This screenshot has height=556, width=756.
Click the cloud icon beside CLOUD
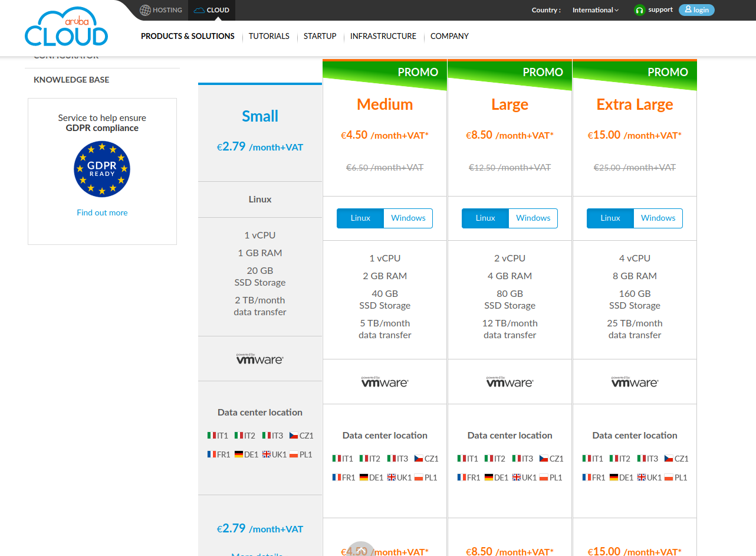point(199,10)
